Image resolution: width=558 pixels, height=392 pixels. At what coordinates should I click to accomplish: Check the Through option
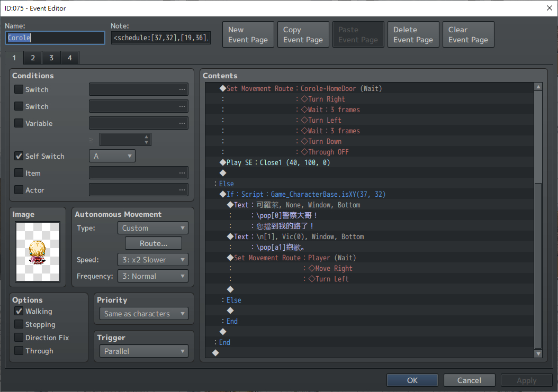(x=19, y=350)
